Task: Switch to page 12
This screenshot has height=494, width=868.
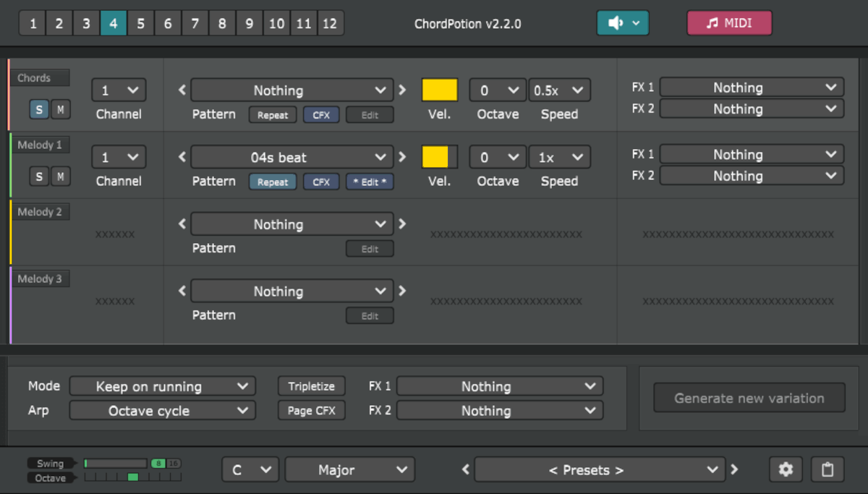Action: point(330,23)
